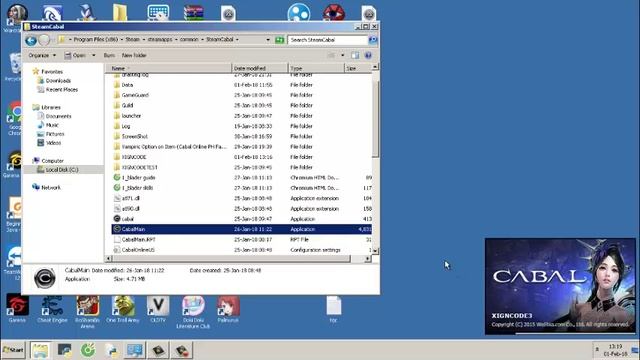
Task: Click the taskbar clock
Action: (615, 350)
